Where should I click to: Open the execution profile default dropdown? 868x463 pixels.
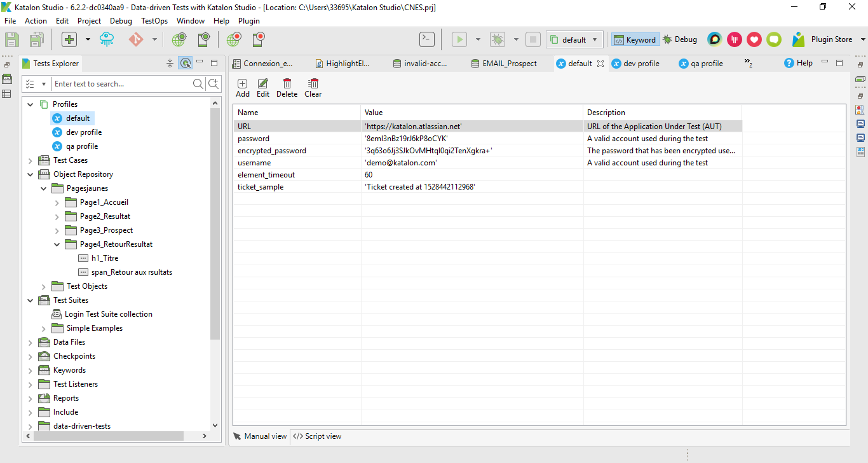pos(574,39)
